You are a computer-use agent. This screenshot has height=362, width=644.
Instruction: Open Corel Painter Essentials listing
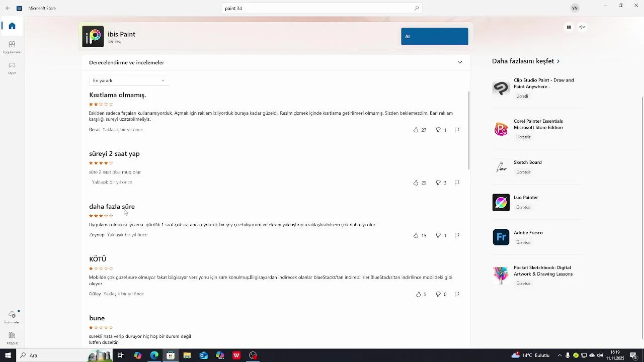click(x=536, y=129)
